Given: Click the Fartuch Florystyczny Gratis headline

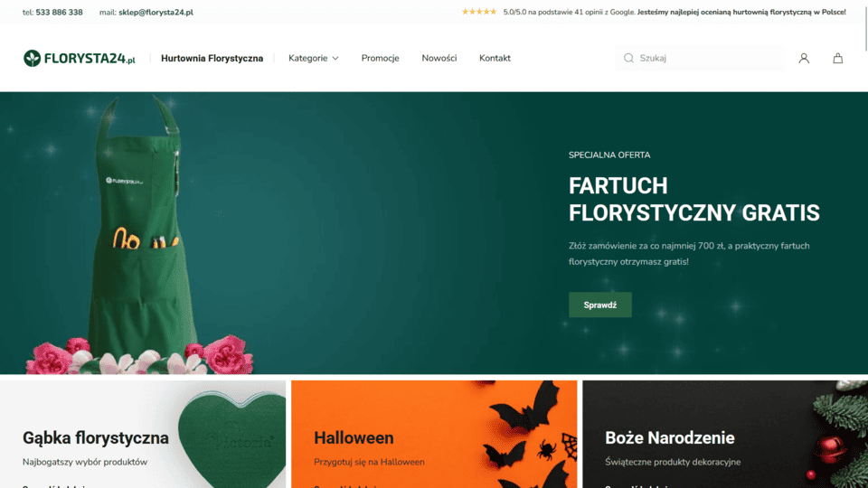Looking at the screenshot, I should [694, 199].
